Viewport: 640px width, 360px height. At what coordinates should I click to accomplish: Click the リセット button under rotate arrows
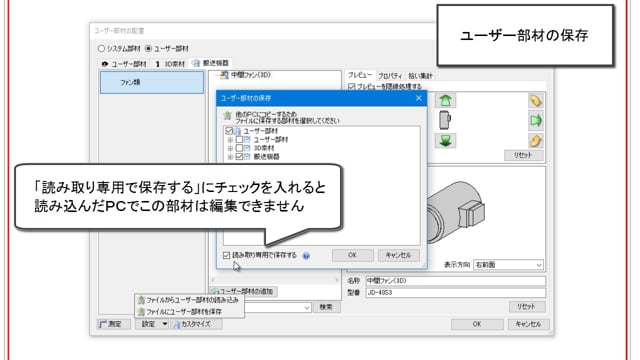(x=523, y=156)
